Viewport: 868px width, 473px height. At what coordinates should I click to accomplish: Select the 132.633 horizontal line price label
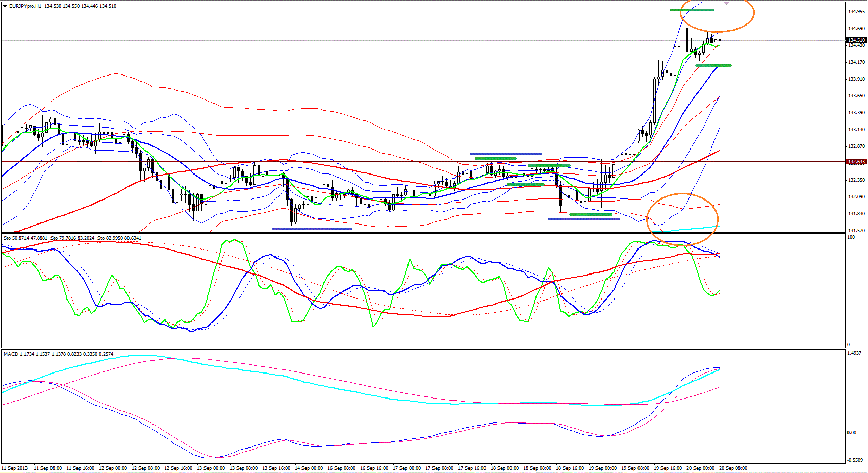coord(856,162)
